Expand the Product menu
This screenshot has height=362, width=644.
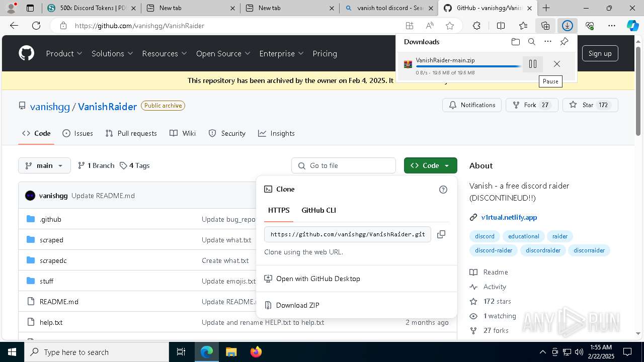[64, 53]
